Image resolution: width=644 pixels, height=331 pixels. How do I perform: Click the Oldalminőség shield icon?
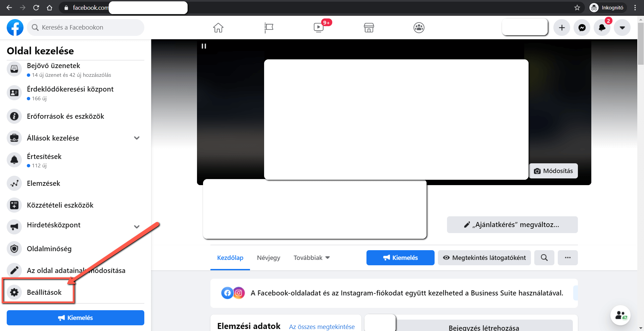coord(14,249)
